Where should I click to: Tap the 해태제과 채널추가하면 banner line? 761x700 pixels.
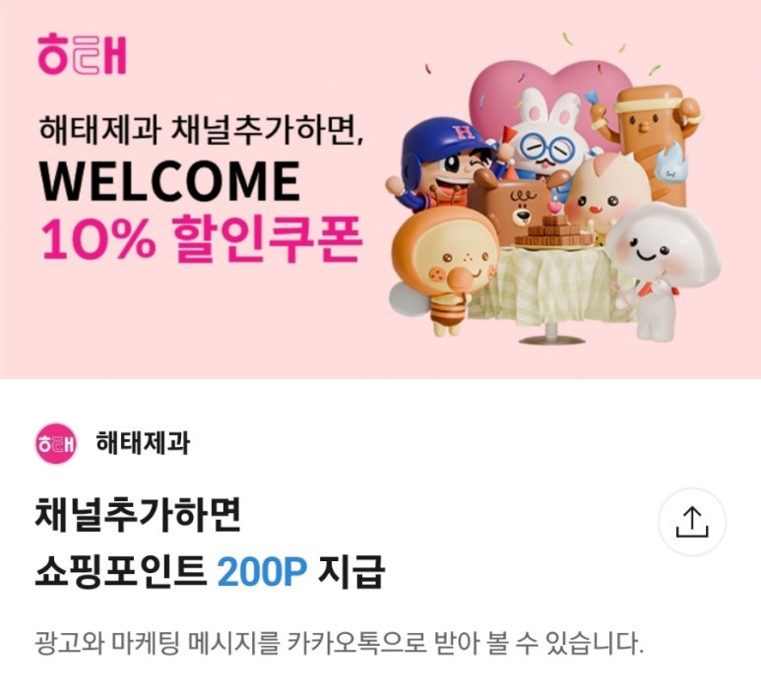201,130
